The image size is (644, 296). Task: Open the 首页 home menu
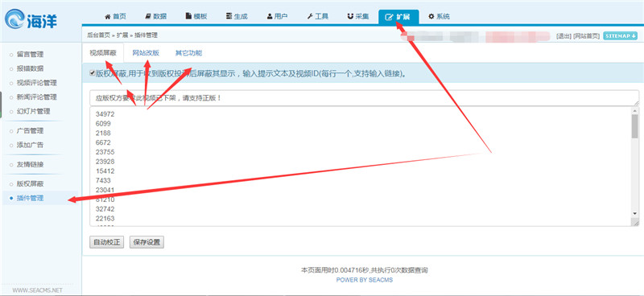pos(115,16)
